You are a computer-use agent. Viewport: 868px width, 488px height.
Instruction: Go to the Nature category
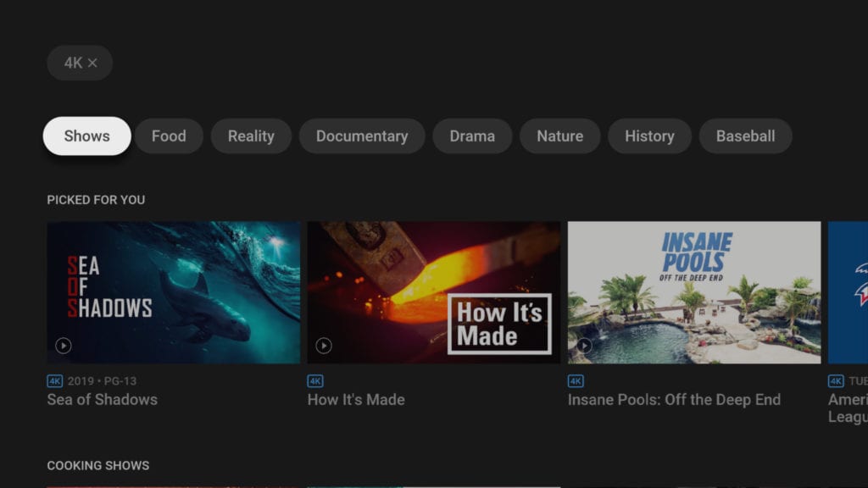tap(559, 136)
